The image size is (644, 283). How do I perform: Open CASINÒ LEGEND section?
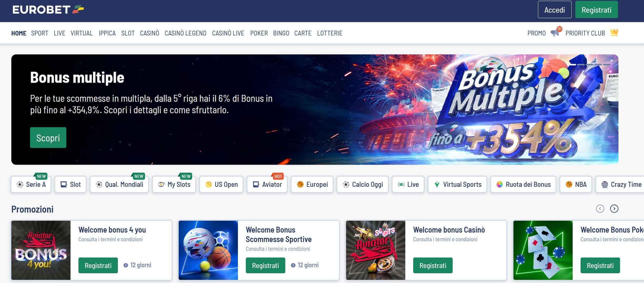pos(186,33)
